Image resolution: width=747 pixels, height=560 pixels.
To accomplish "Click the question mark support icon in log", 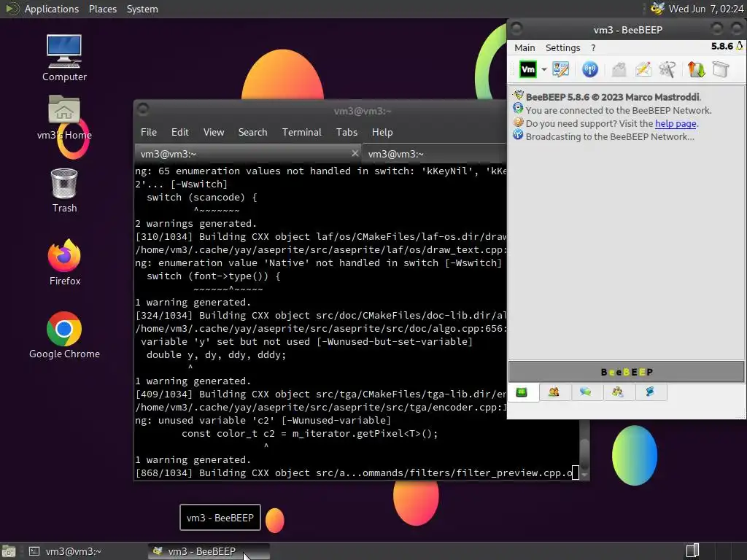I will (518, 122).
